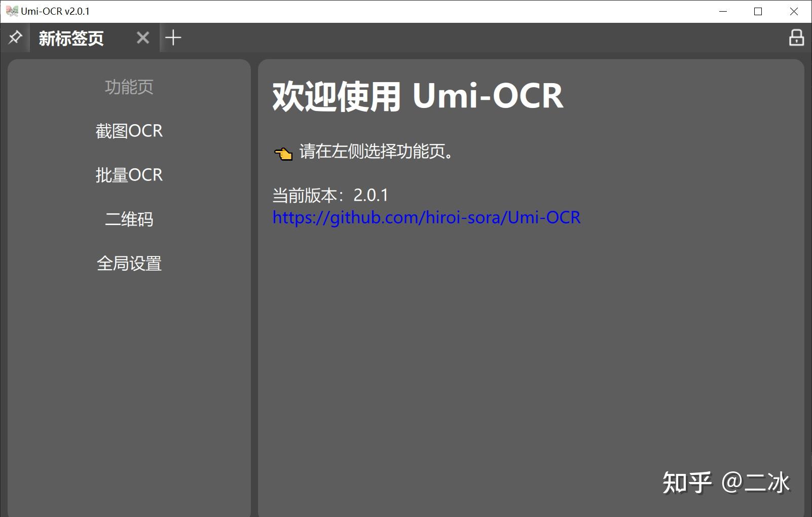Open a new tab with the plus icon
Image resolution: width=812 pixels, height=517 pixels.
click(174, 37)
